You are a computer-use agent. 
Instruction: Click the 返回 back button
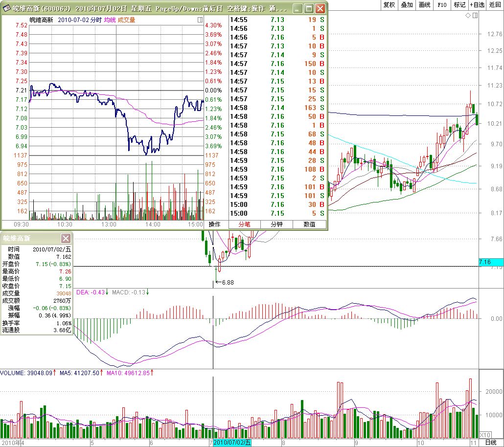(495, 4)
